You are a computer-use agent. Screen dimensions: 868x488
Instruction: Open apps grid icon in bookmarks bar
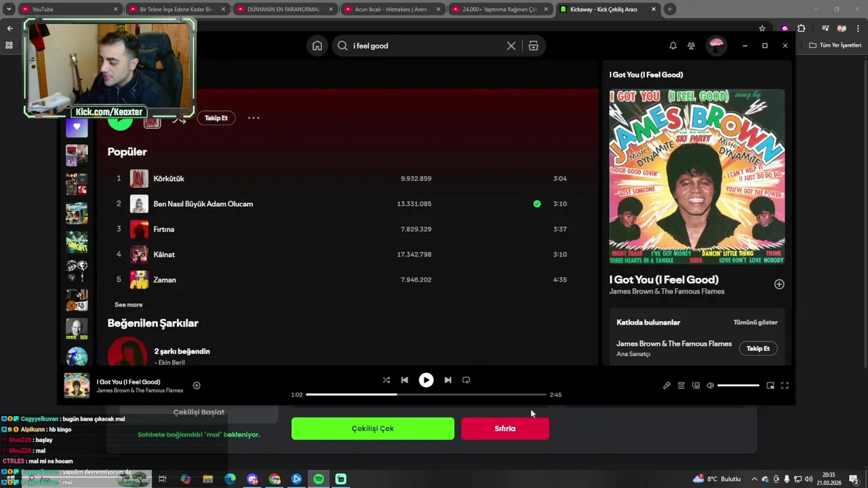click(x=9, y=45)
